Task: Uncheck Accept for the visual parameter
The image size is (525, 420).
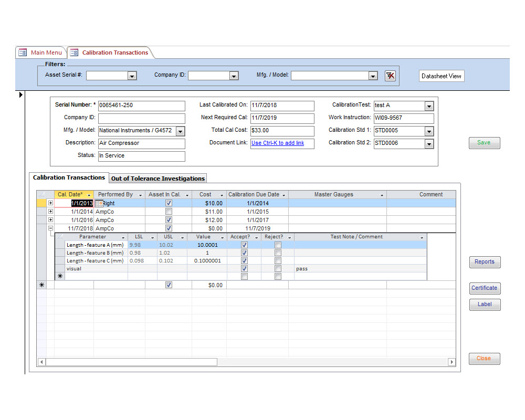Action: pos(244,268)
